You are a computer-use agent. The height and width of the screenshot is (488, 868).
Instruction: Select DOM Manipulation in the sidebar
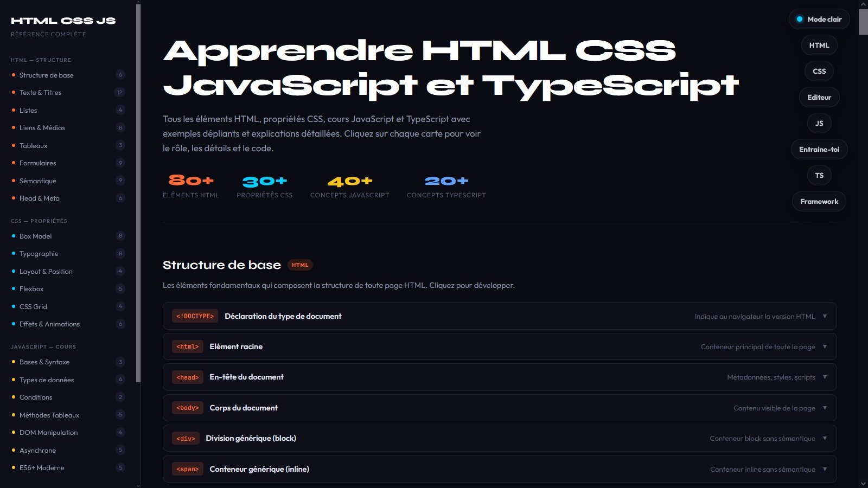click(x=48, y=432)
